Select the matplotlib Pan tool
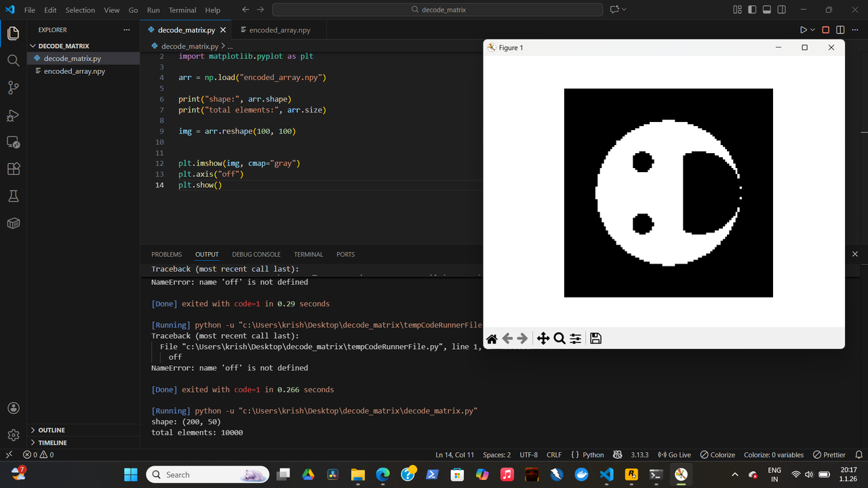 (x=542, y=339)
